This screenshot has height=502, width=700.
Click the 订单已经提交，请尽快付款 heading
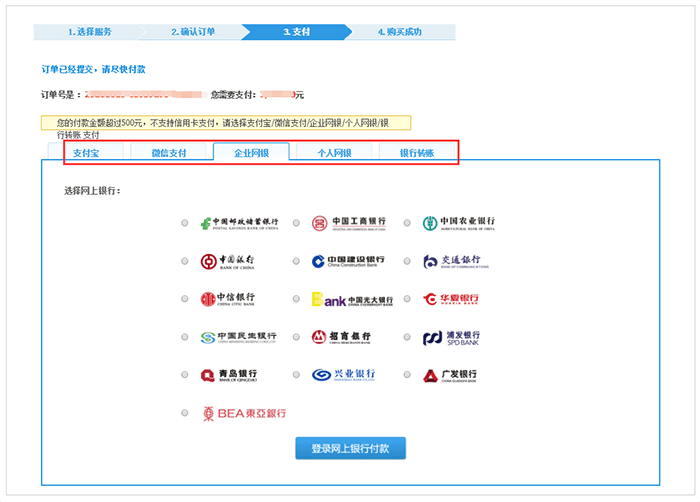click(x=93, y=69)
